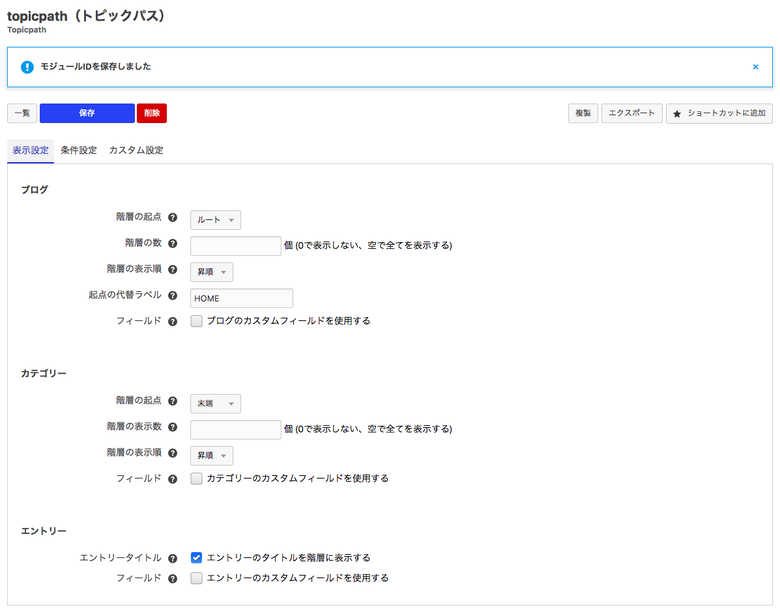Click help icon beside blog 階層の起点
The width and height of the screenshot is (780, 614).
pyautogui.click(x=172, y=218)
